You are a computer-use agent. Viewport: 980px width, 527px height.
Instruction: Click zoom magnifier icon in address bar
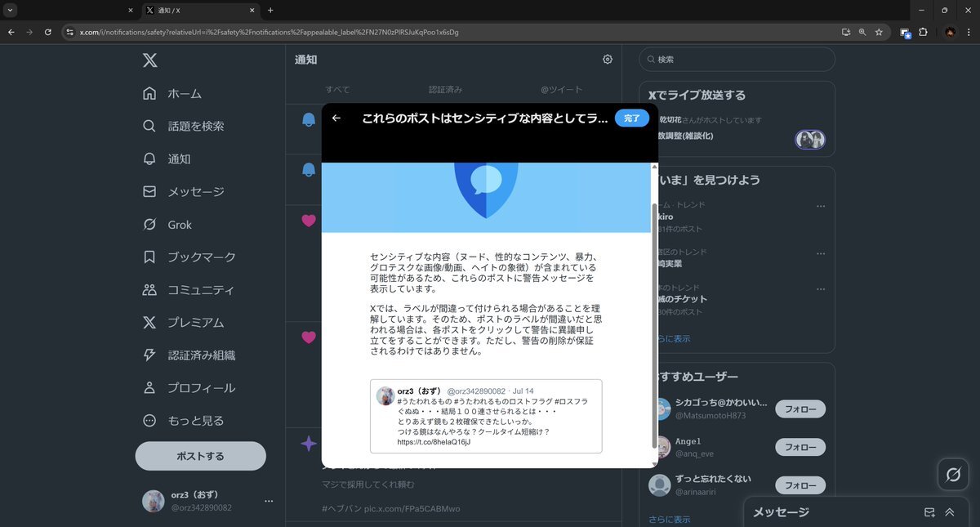(862, 32)
